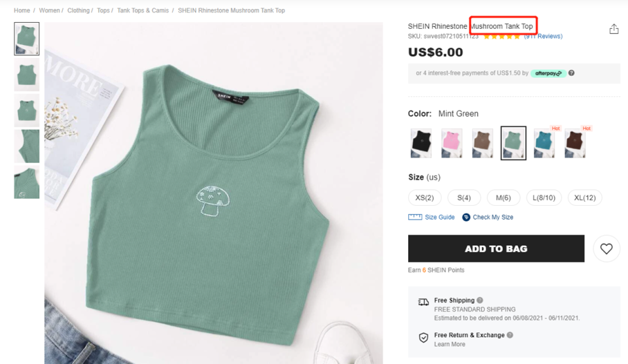Navigate to Clothing breadcrumb

(x=78, y=10)
